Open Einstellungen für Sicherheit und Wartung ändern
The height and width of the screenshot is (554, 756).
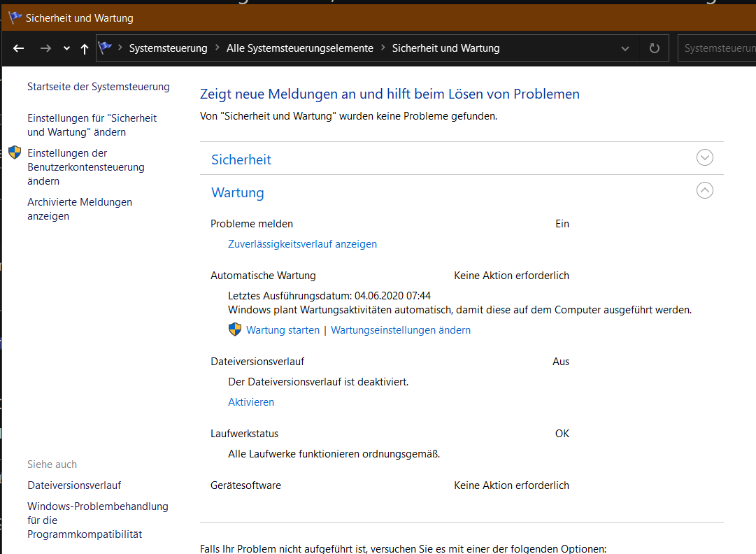tap(92, 125)
